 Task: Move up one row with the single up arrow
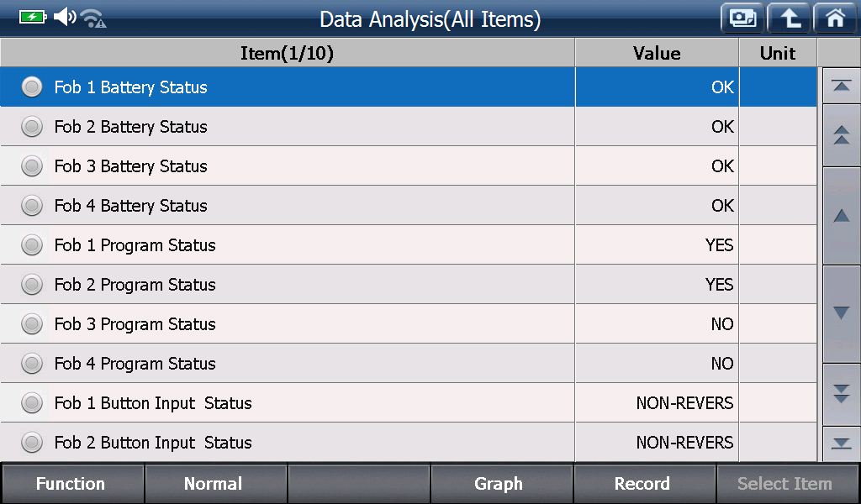click(x=841, y=216)
